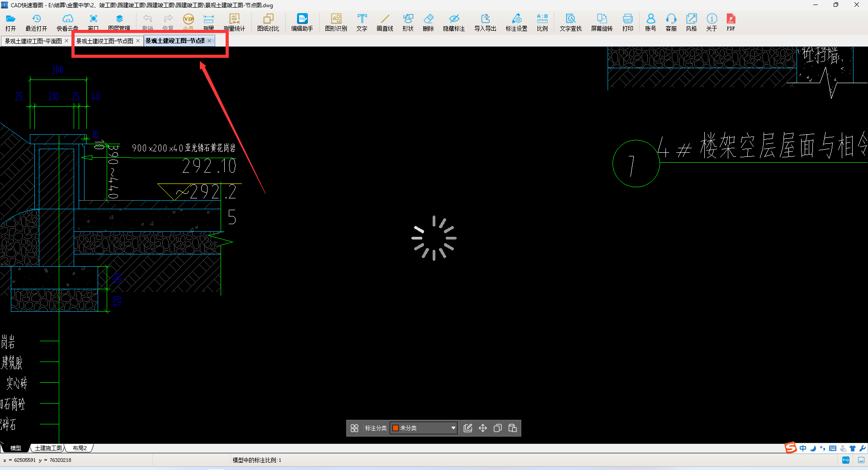868x470 pixels.
Task: Click the 恢复 redo arrow
Action: pos(168,19)
